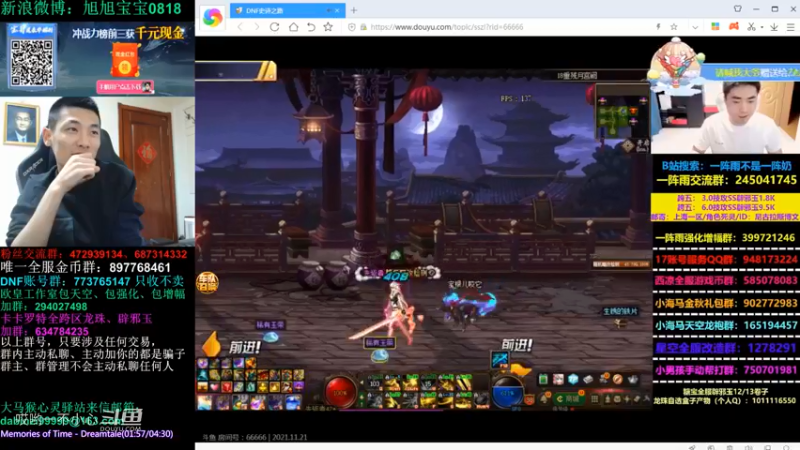800x450 pixels.
Task: Click the scissors screenshot tool icon
Action: click(x=751, y=27)
